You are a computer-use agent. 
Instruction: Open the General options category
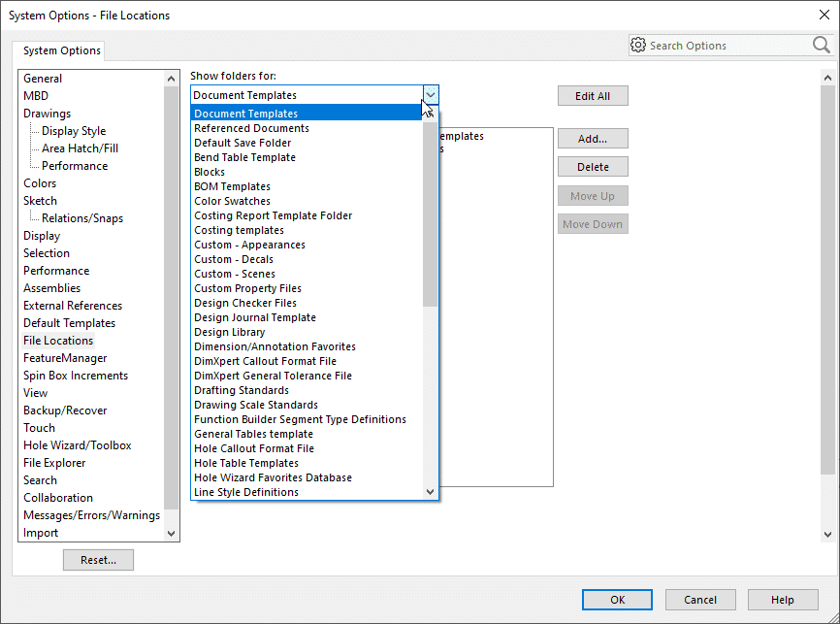[43, 79]
